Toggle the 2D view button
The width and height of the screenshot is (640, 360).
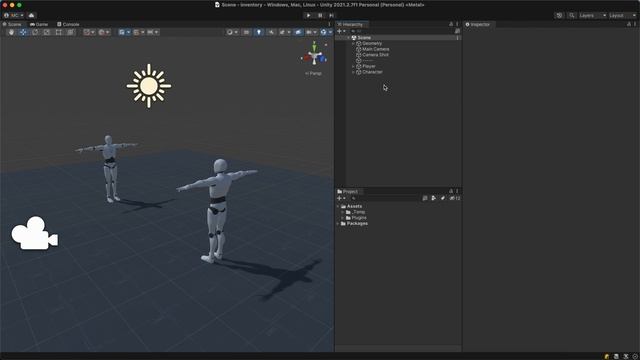point(246,32)
